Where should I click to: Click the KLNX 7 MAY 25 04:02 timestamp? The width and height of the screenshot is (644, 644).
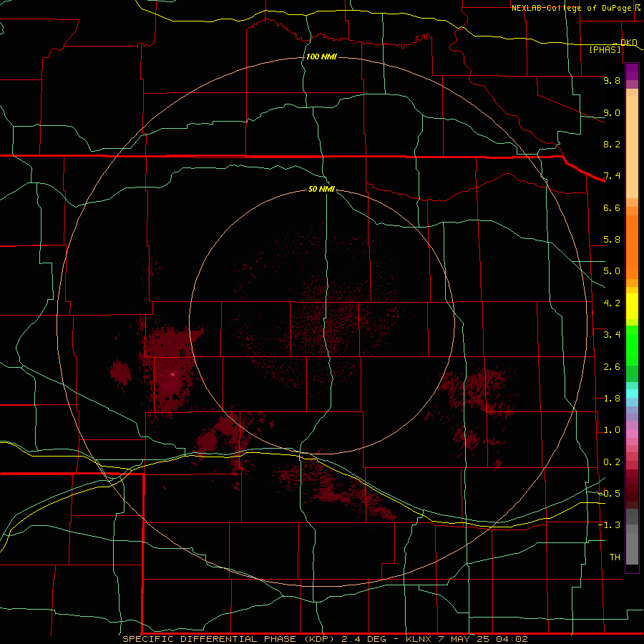[467, 639]
